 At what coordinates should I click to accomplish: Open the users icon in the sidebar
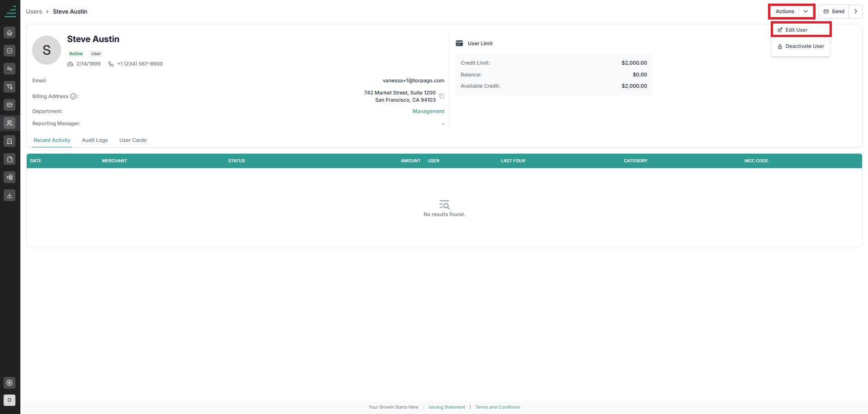tap(9, 123)
